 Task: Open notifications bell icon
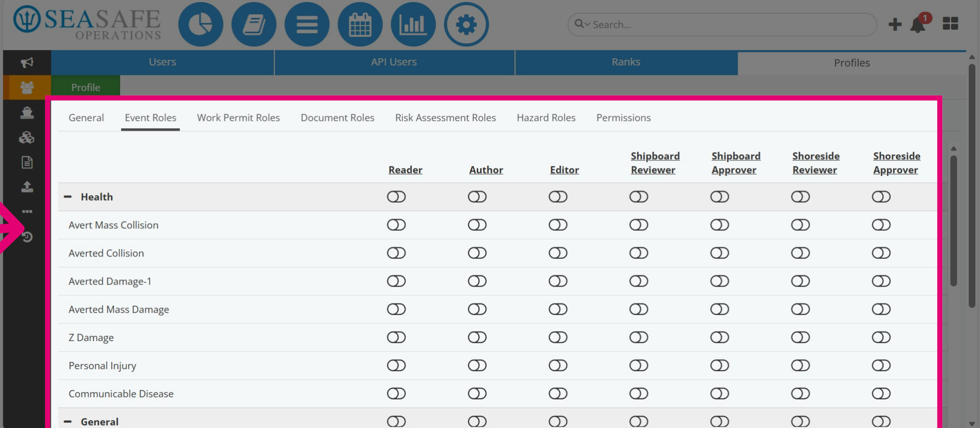coord(918,24)
